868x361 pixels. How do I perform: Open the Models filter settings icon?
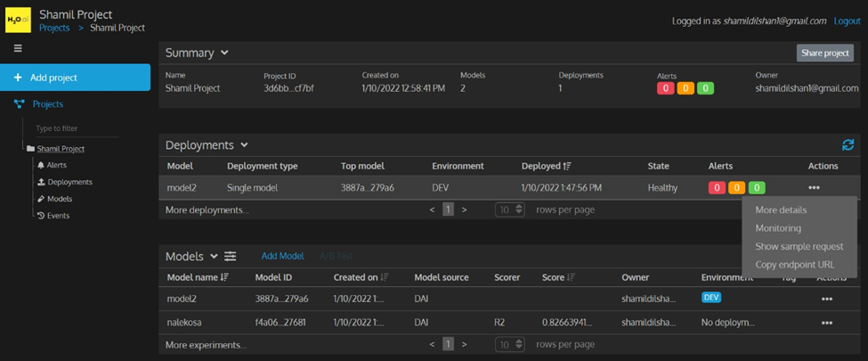click(x=230, y=257)
